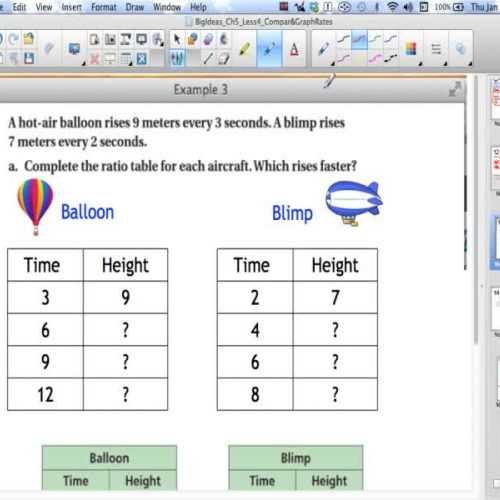Image resolution: width=500 pixels, height=500 pixels.
Task: Choose the green pen line style
Action: (x=375, y=39)
